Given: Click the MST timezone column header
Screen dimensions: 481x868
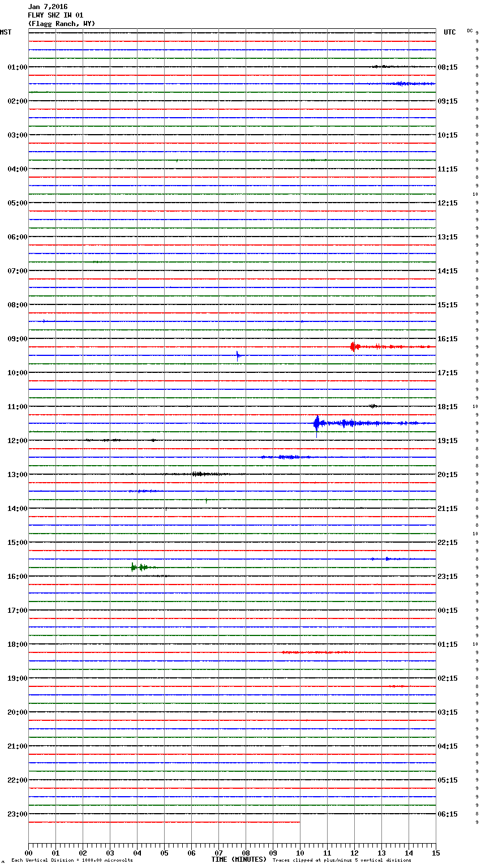Looking at the screenshot, I should point(6,32).
